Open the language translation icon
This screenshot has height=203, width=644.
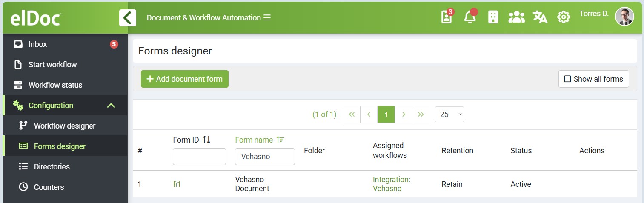point(540,17)
